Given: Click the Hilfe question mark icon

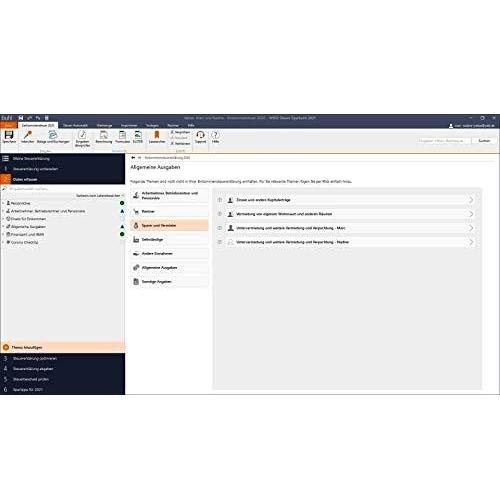Looking at the screenshot, I should click(x=215, y=135).
